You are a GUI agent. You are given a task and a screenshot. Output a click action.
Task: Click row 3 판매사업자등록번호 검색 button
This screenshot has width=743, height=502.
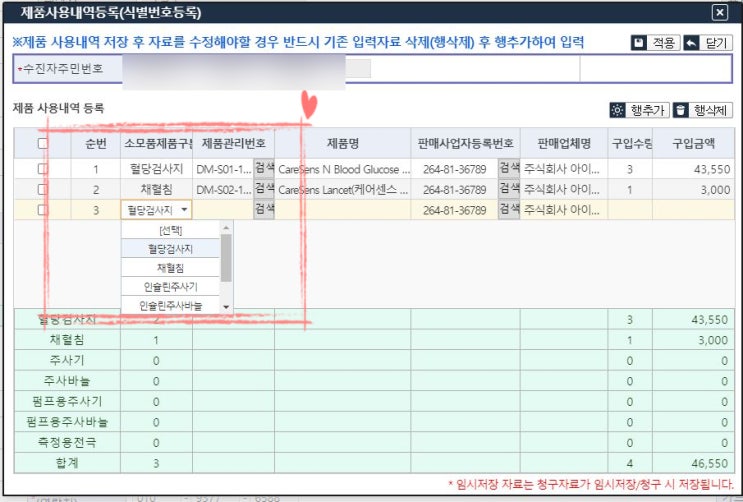click(509, 209)
